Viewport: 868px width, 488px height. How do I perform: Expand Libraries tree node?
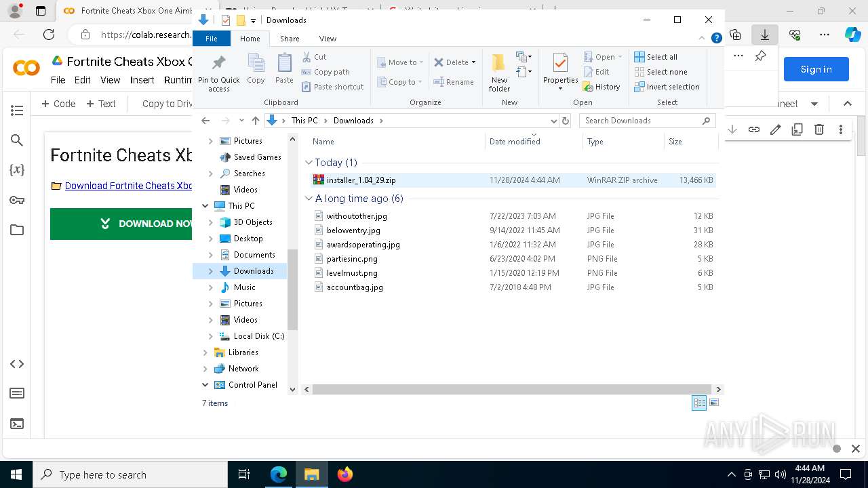tap(205, 352)
